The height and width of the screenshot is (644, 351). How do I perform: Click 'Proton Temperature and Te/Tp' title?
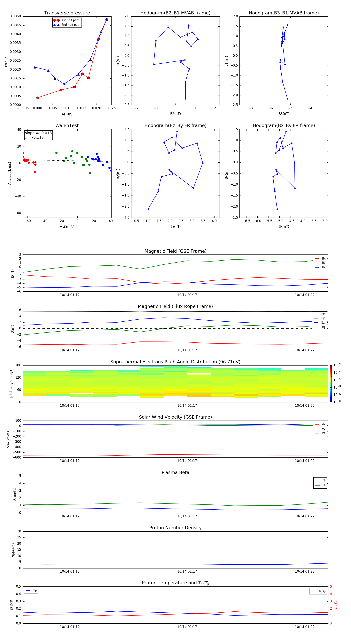[175, 583]
